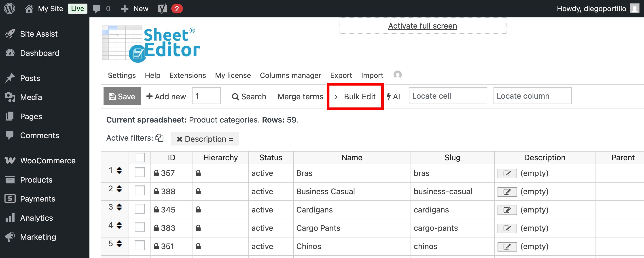The height and width of the screenshot is (258, 644).
Task: Click the pages number input field
Action: 206,96
